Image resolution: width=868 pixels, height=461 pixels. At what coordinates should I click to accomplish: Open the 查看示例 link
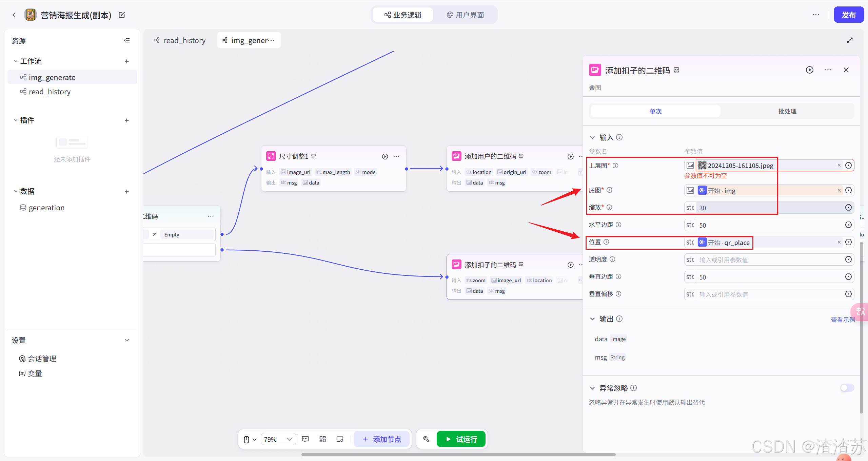842,320
